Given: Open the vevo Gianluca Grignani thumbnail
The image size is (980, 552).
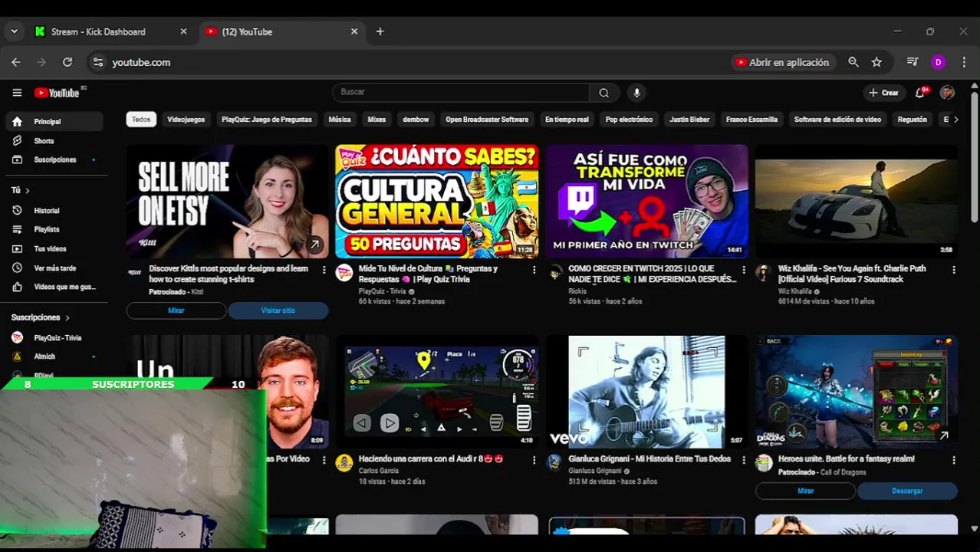Looking at the screenshot, I should (x=646, y=392).
